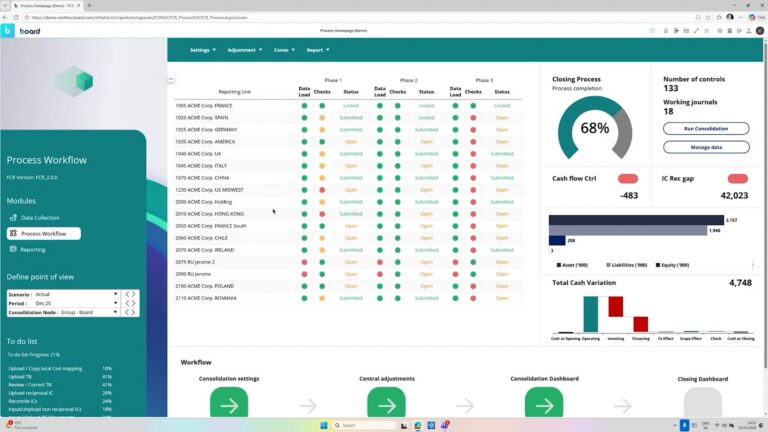Click the teal Operating bar in cash chart

(591, 314)
